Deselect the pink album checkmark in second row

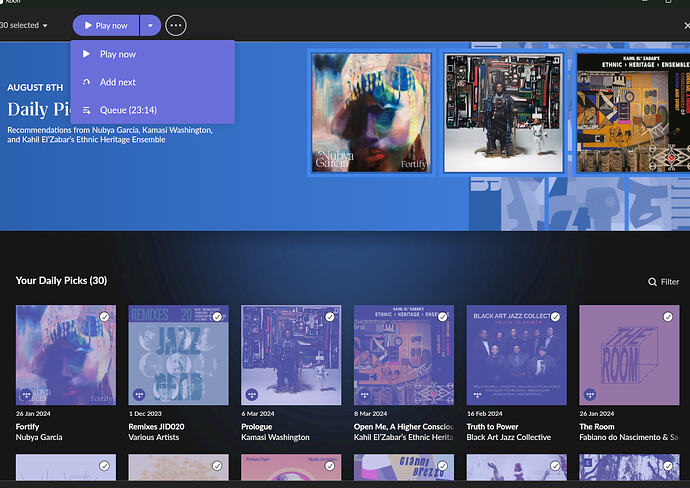[x=330, y=466]
